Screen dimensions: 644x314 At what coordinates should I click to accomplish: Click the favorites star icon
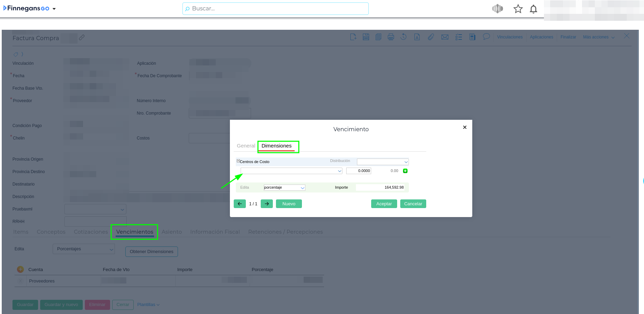coord(518,9)
